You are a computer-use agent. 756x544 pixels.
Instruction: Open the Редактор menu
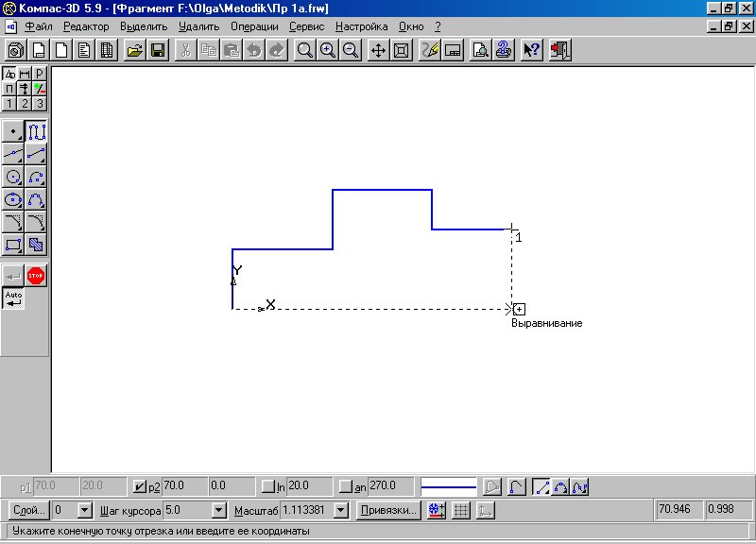[x=86, y=26]
